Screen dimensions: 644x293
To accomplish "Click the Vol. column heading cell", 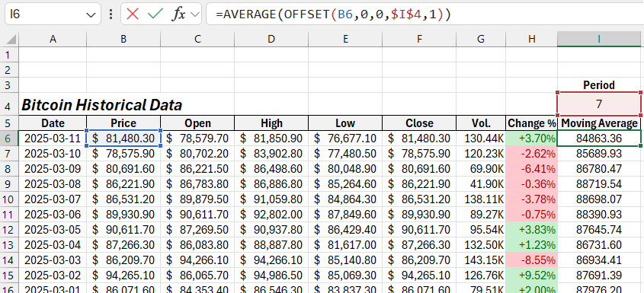I will pos(481,123).
